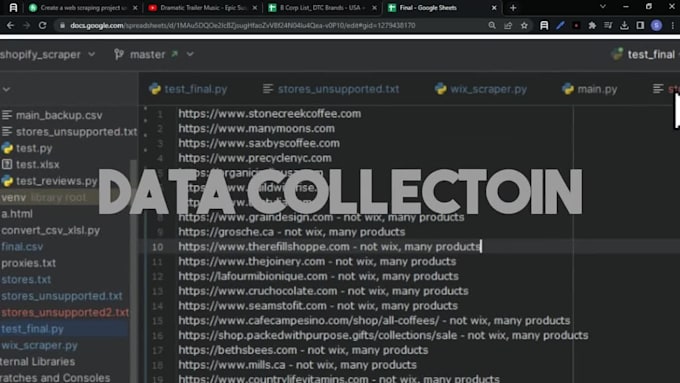
Task: Click the lafourmibionique.com line
Action: pyautogui.click(x=318, y=276)
